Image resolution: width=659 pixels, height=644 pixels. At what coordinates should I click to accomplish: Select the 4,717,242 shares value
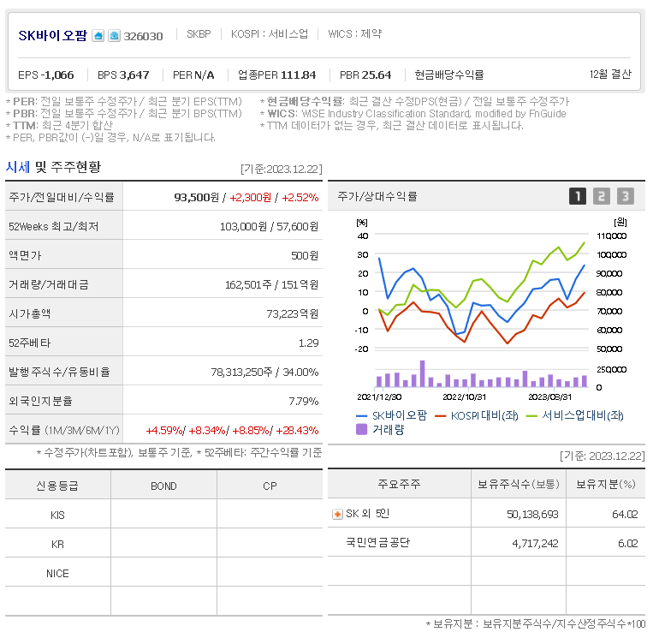(x=535, y=544)
